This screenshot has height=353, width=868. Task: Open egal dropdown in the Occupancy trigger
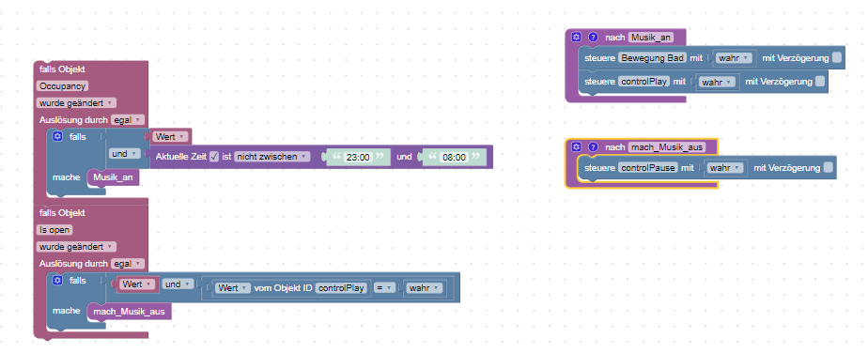(x=128, y=119)
